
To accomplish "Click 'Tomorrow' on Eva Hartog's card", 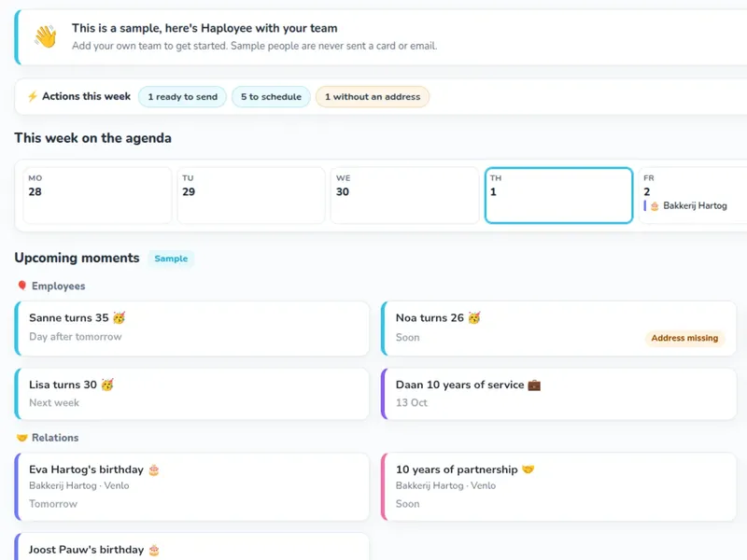I will (53, 504).
